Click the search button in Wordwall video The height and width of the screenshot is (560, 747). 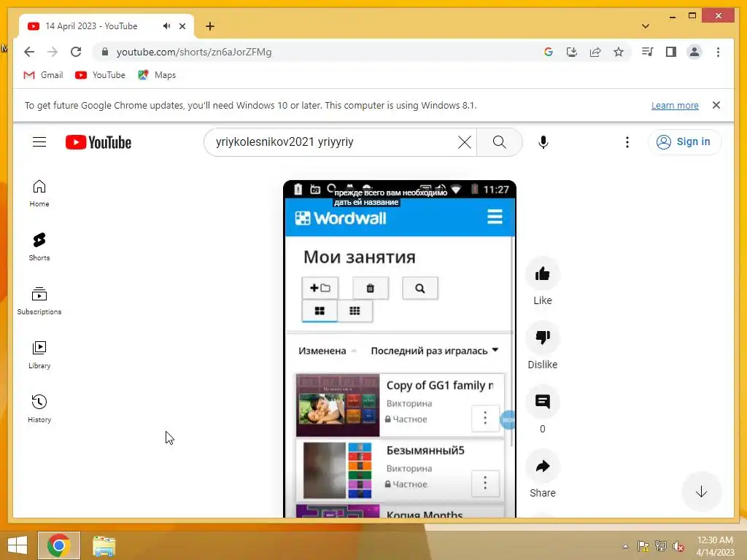click(x=419, y=288)
